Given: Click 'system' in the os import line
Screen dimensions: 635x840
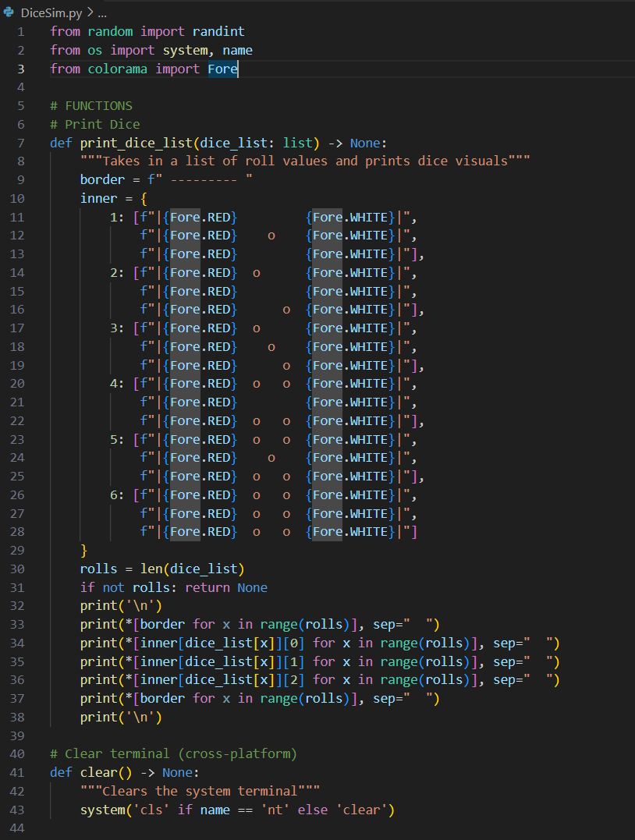Looking at the screenshot, I should [186, 51].
